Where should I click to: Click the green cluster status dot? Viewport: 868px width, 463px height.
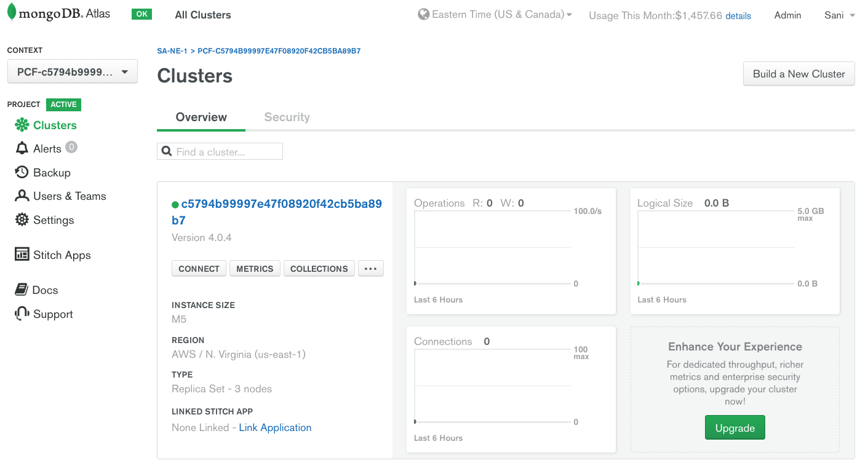(175, 205)
